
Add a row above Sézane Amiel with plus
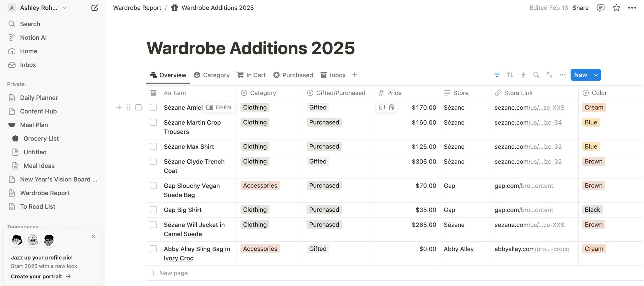pyautogui.click(x=119, y=107)
